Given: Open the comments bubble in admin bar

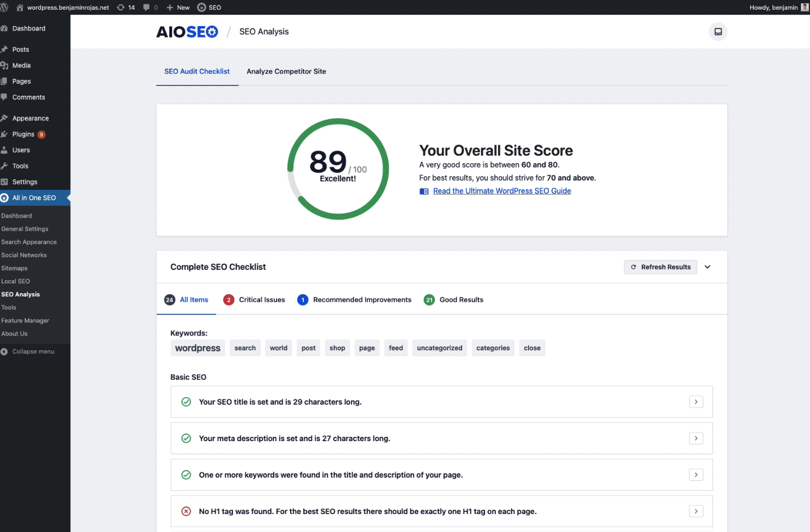Looking at the screenshot, I should [150, 8].
